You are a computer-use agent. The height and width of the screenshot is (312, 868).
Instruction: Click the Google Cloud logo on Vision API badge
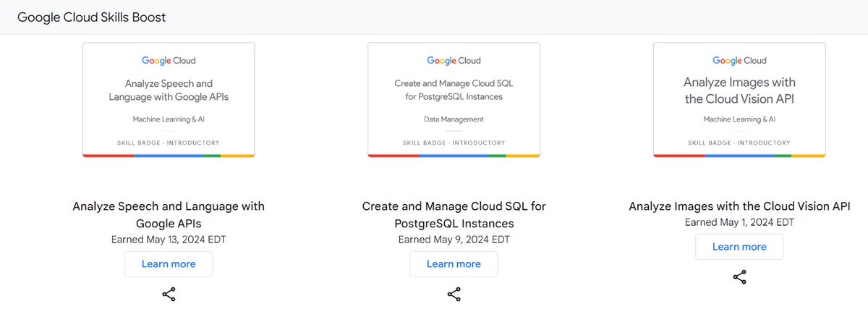click(x=739, y=61)
